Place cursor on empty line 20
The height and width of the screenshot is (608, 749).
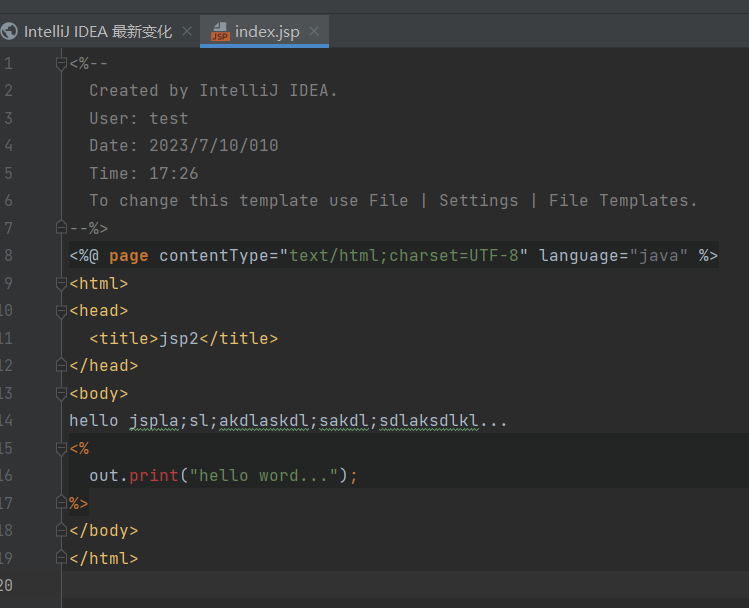300,586
